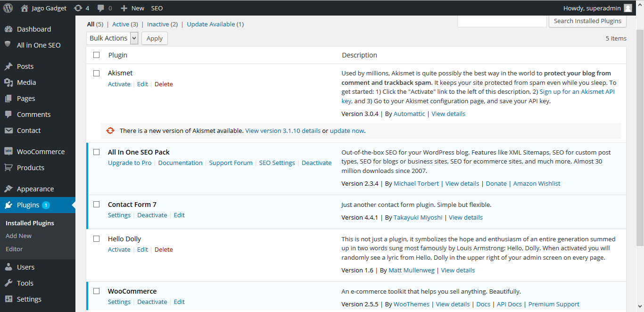Open the Plugins update count badge
644x312 pixels.
point(46,205)
